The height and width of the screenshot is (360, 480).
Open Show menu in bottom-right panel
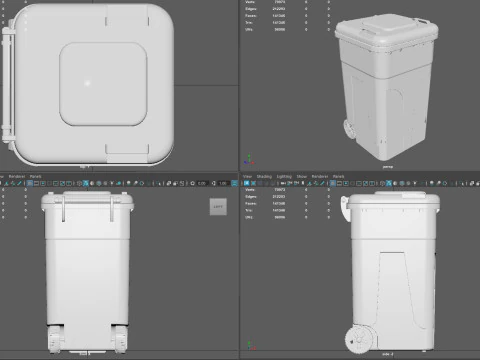(302, 176)
